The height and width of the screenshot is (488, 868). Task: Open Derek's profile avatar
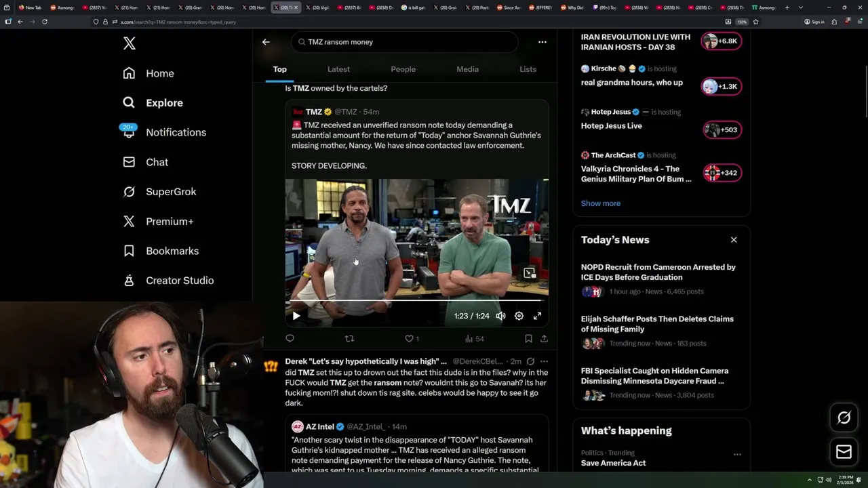[x=271, y=367]
